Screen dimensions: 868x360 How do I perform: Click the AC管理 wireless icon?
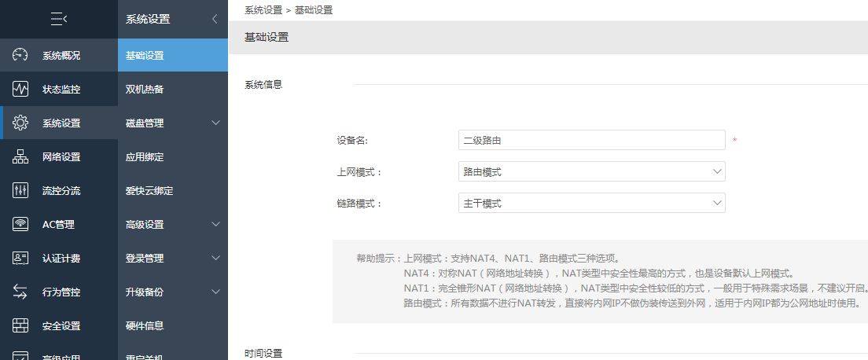point(21,224)
